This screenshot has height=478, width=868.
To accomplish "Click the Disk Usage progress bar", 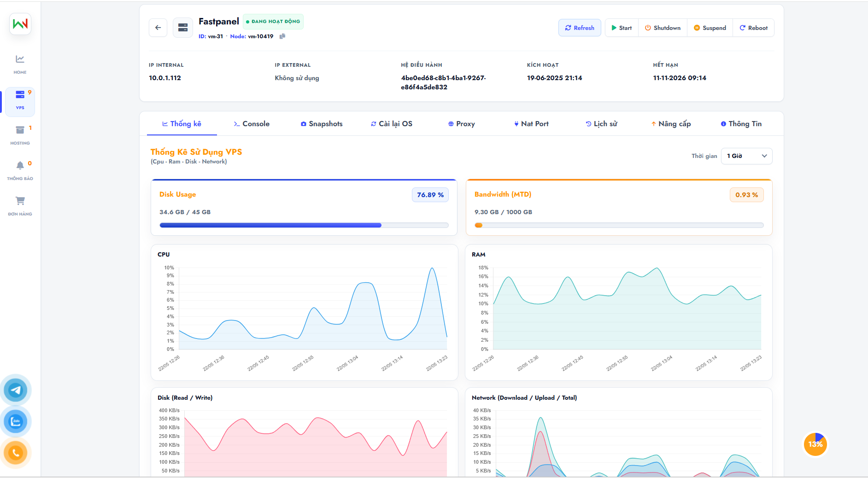I will (x=304, y=225).
